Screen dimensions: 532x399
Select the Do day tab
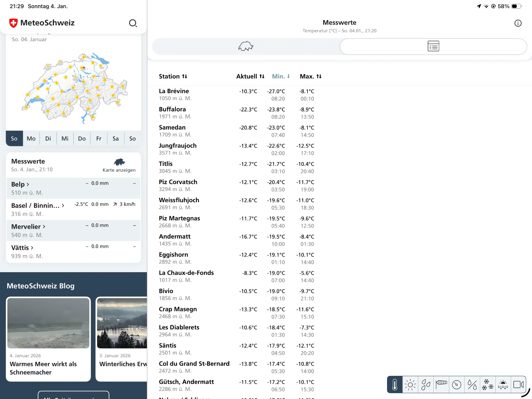point(82,138)
